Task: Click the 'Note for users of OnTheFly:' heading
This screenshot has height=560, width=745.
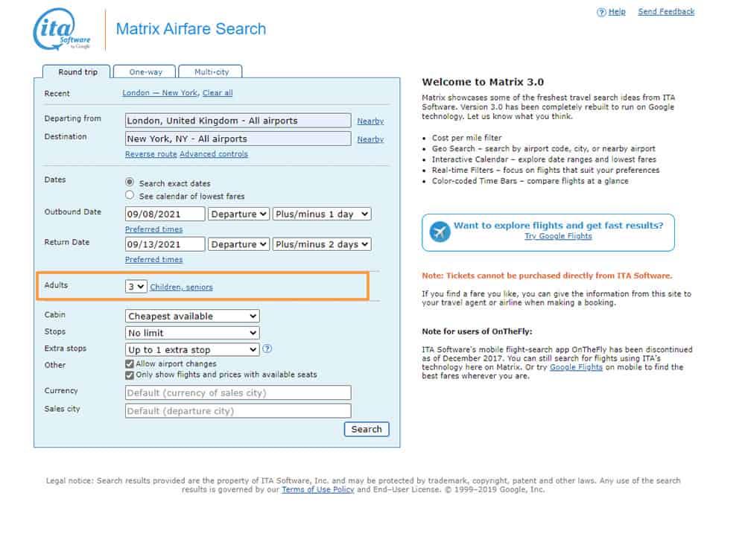Action: pos(477,331)
